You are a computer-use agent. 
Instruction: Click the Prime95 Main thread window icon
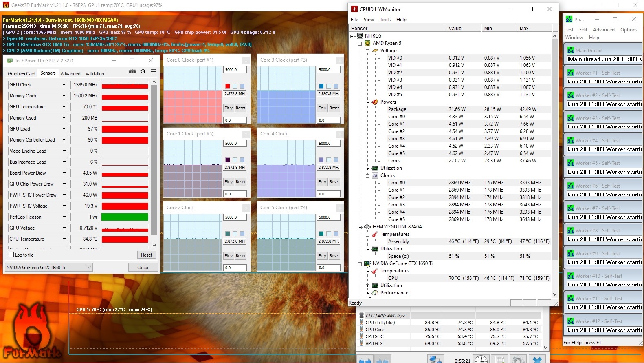pyautogui.click(x=571, y=50)
